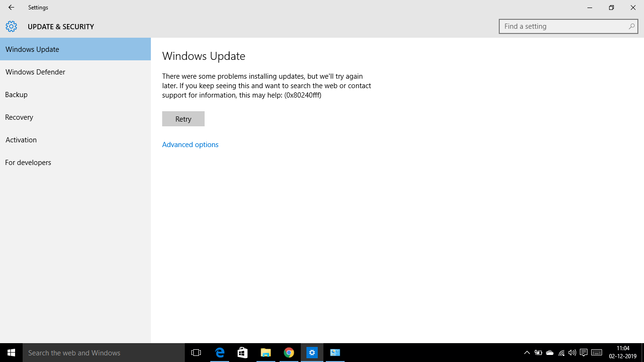Viewport: 644px width, 362px height.
Task: Click the Search the web and Windows box
Action: tap(104, 353)
